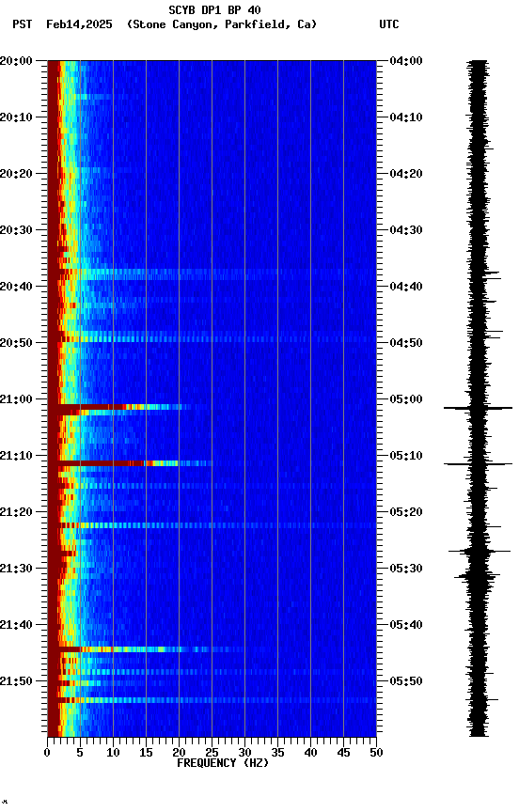Click the 20:00 PST time label
This screenshot has width=519, height=812.
[x=16, y=61]
